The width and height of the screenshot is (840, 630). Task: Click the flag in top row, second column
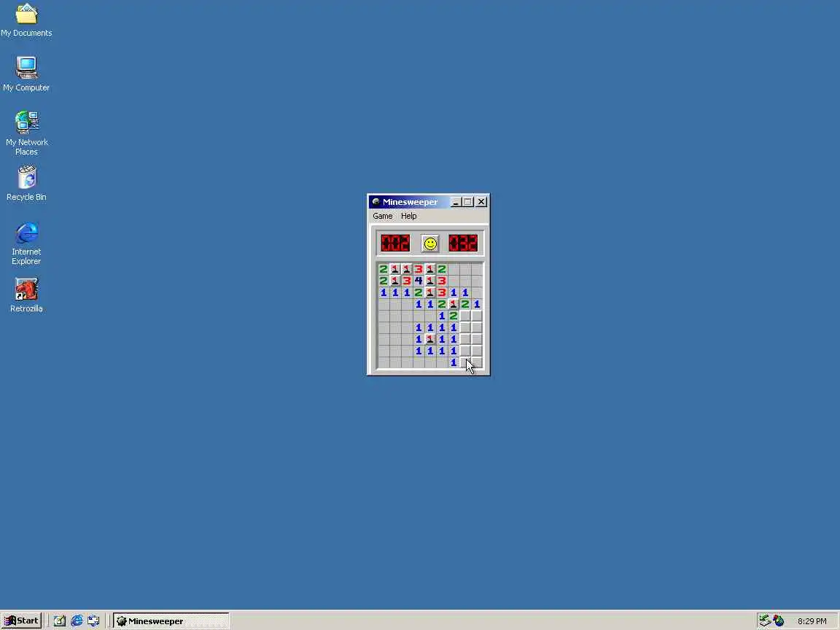(x=395, y=269)
